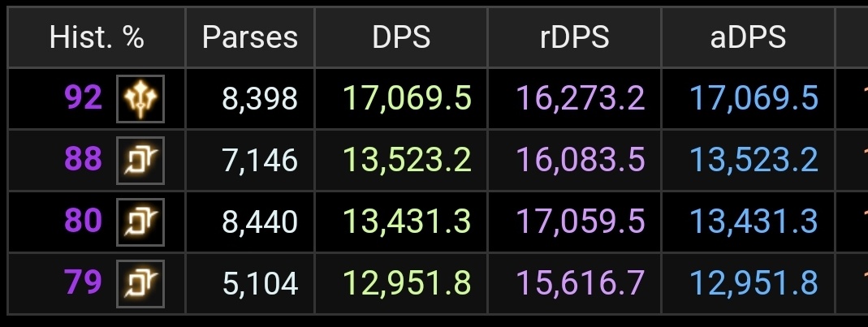
Task: Open the 88 historical percentile link
Action: (84, 160)
